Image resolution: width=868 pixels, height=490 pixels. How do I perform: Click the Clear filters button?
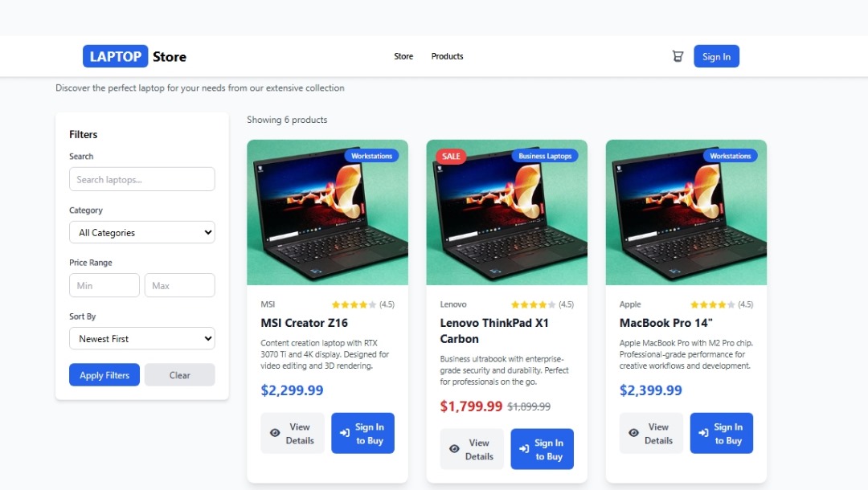[x=179, y=375]
